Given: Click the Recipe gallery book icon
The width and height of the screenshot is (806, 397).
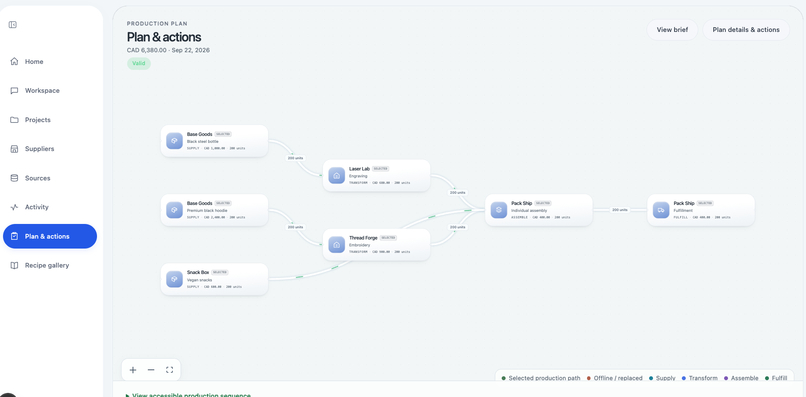Looking at the screenshot, I should point(14,265).
